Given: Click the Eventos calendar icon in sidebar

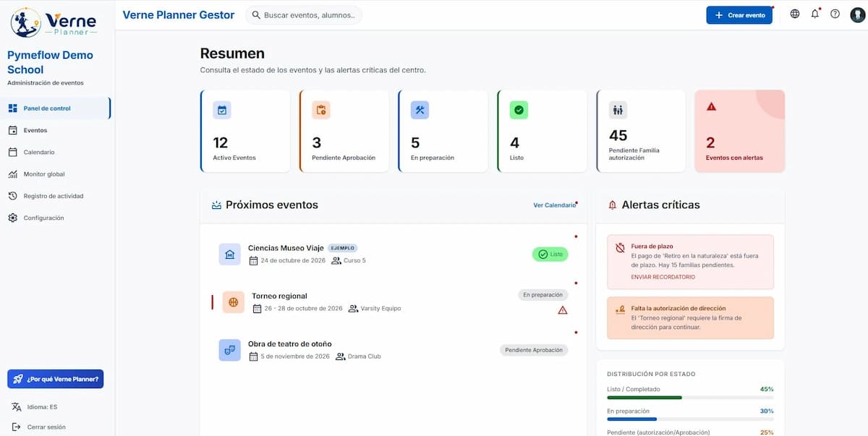Looking at the screenshot, I should (12, 130).
